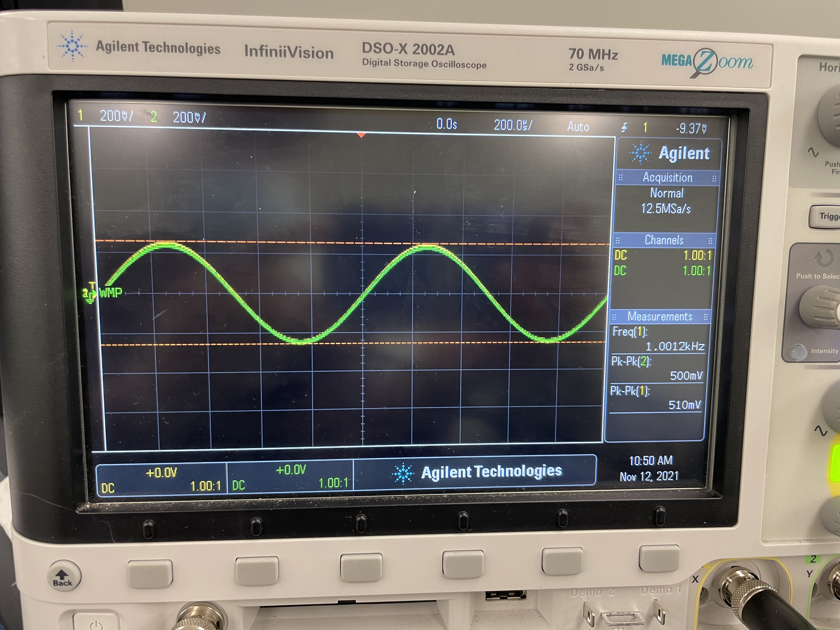Click the 0.0s delay readout
Viewport: 840px width, 630px height.
447,124
